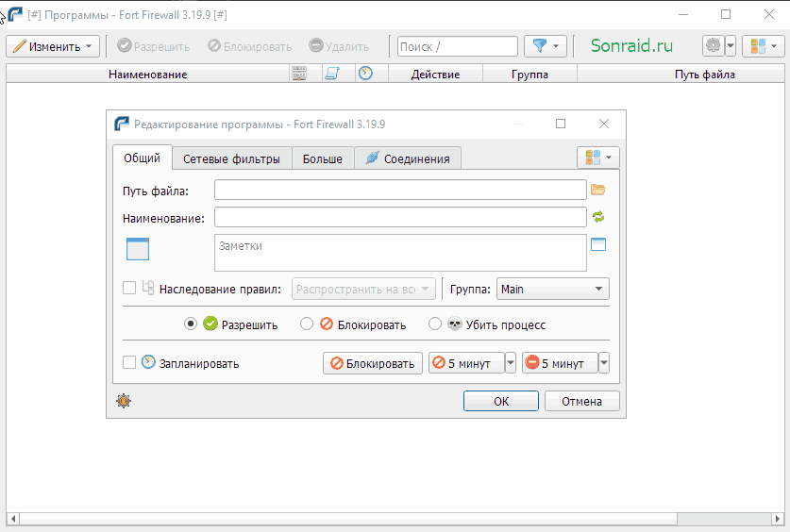Enable the Наследование правил checkbox
Screen dimensions: 790x532
click(x=129, y=288)
